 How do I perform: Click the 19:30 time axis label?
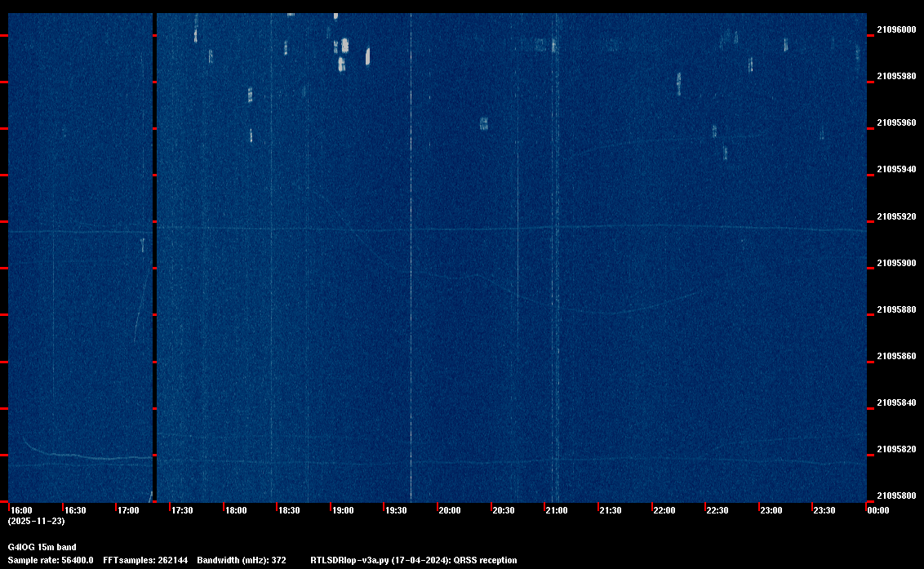click(x=396, y=510)
